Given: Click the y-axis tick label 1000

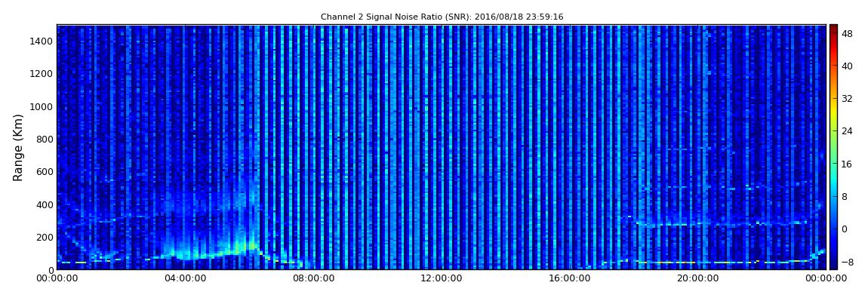Looking at the screenshot, I should tap(42, 106).
